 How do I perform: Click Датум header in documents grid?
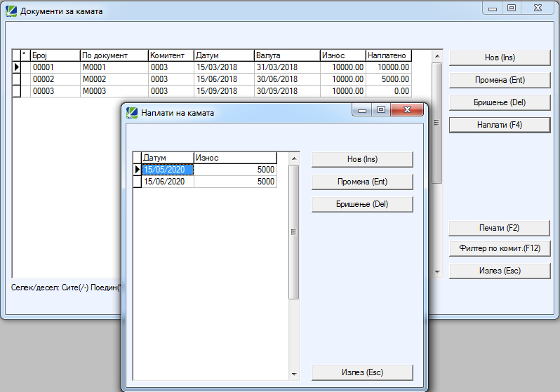224,55
